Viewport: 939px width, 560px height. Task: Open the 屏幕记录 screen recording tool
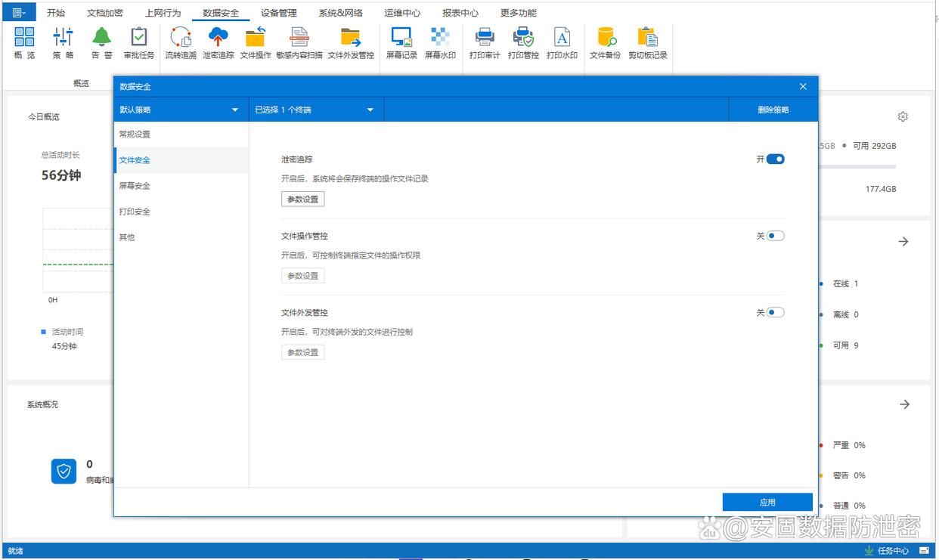(x=401, y=43)
